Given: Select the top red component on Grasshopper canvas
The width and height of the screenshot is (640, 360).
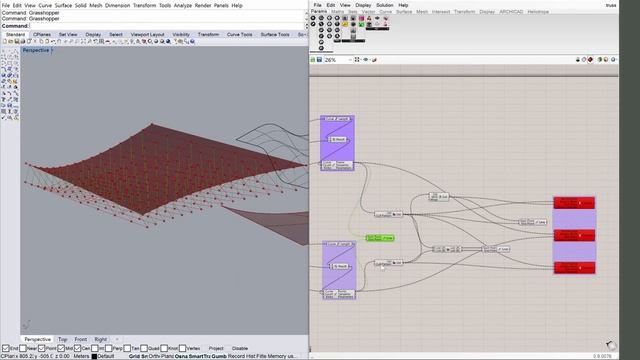Looking at the screenshot, I should (x=574, y=203).
